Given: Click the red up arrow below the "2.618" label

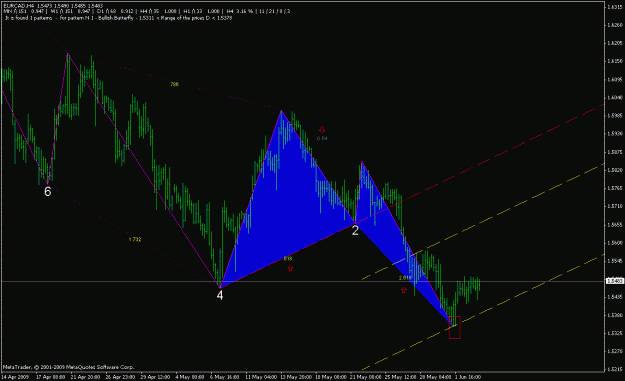Looking at the screenshot, I should 404,290.
